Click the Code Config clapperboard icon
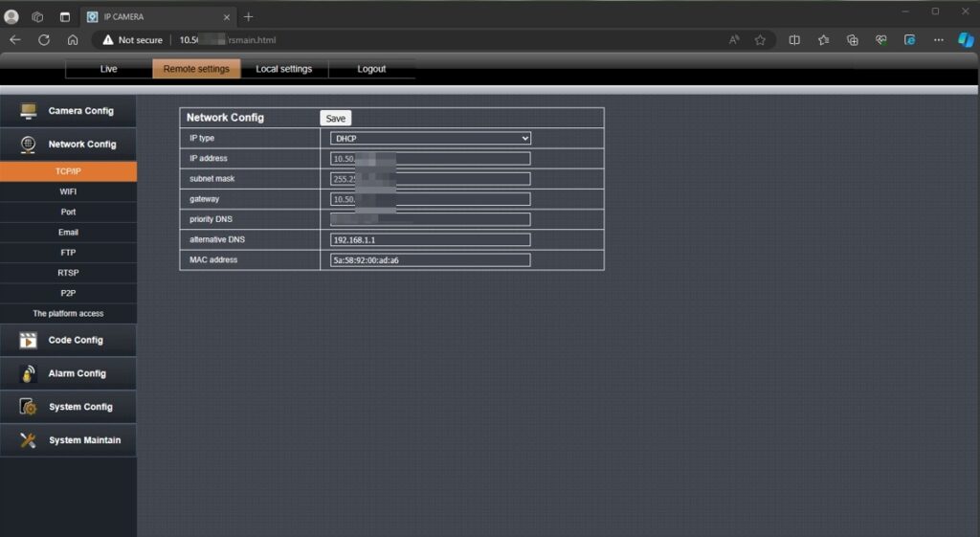 (x=29, y=341)
